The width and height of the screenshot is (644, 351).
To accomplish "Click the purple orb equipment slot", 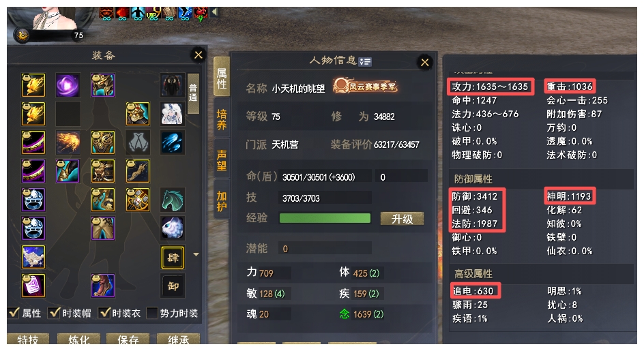I will pos(68,85).
